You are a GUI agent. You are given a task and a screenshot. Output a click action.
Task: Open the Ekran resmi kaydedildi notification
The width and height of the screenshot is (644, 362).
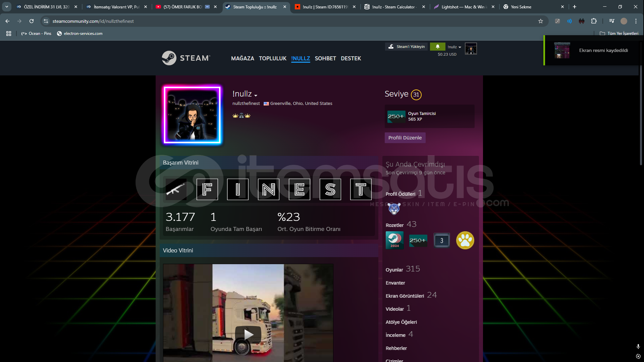(593, 50)
